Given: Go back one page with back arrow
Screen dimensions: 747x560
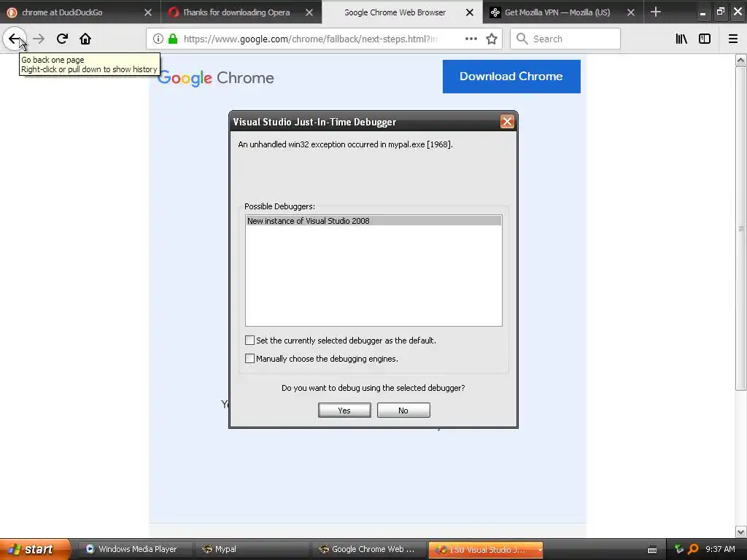Looking at the screenshot, I should pyautogui.click(x=15, y=39).
